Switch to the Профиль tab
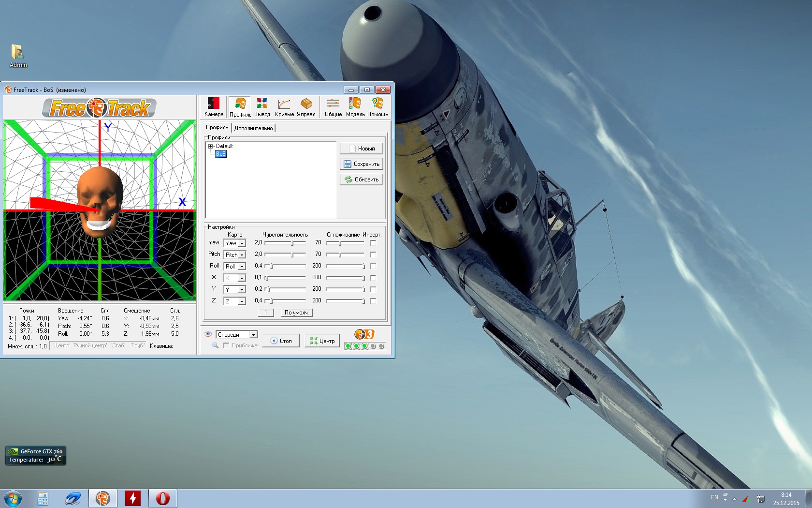Viewport: 812px width, 508px height. 217,127
